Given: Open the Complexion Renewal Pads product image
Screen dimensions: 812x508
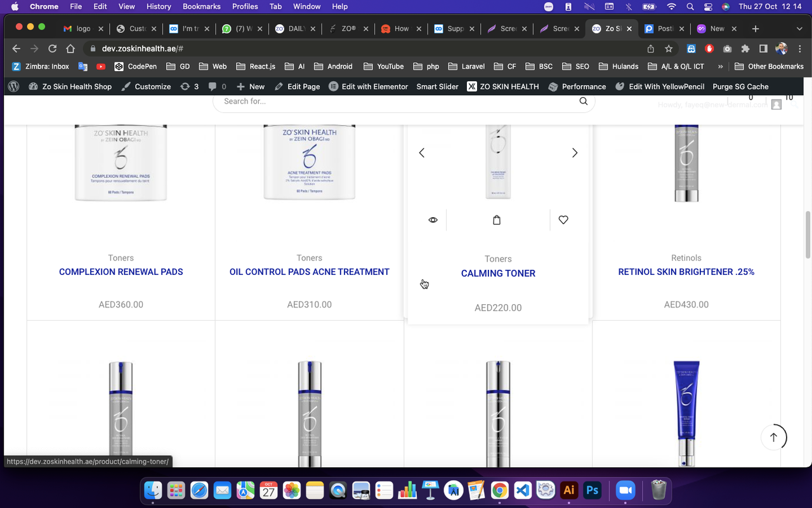Looking at the screenshot, I should pyautogui.click(x=121, y=163).
